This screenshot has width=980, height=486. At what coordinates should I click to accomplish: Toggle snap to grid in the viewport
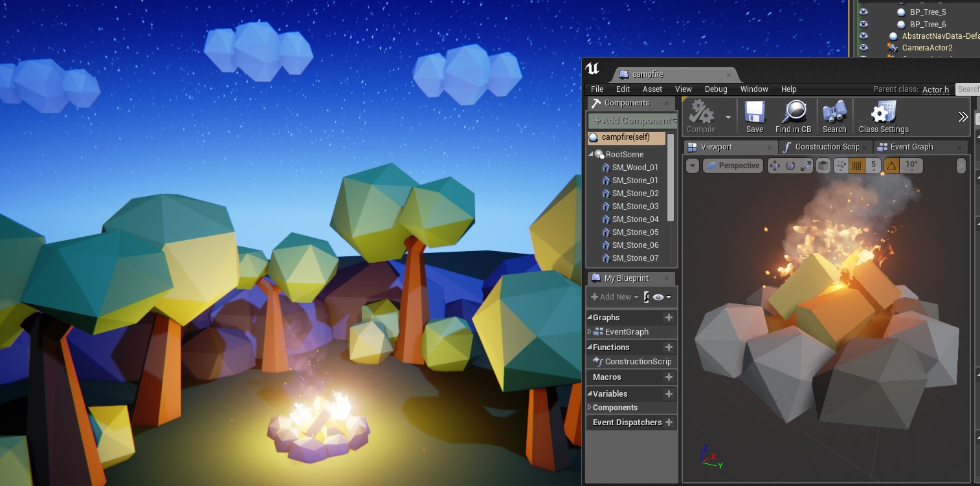[x=857, y=166]
